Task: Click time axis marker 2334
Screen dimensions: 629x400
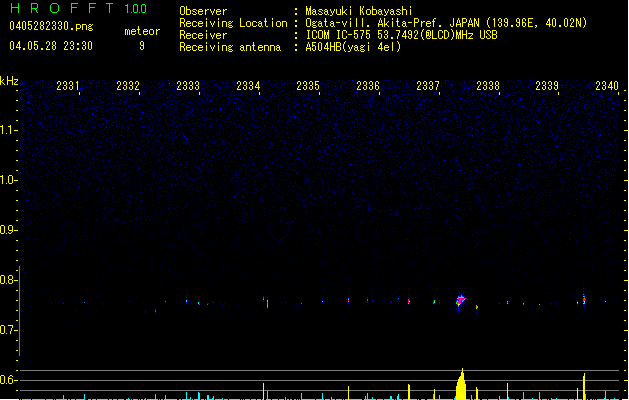Action: tap(248, 85)
